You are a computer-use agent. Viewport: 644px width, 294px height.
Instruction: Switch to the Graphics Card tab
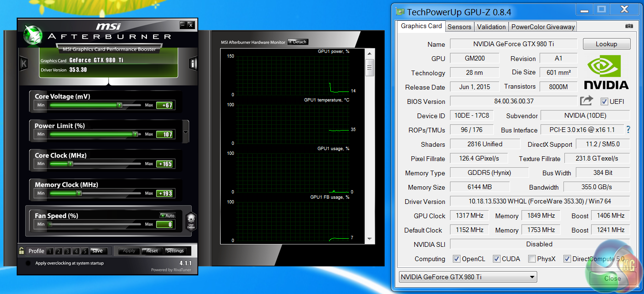coord(421,26)
